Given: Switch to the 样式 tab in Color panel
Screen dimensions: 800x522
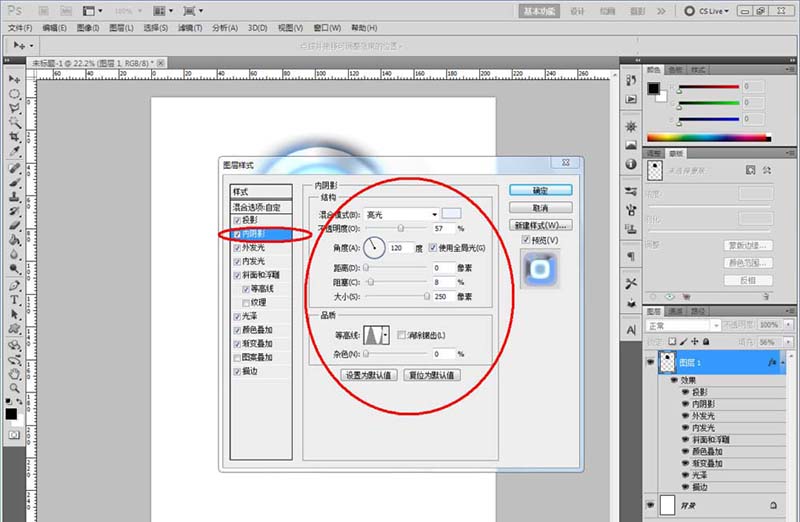Looking at the screenshot, I should 697,70.
